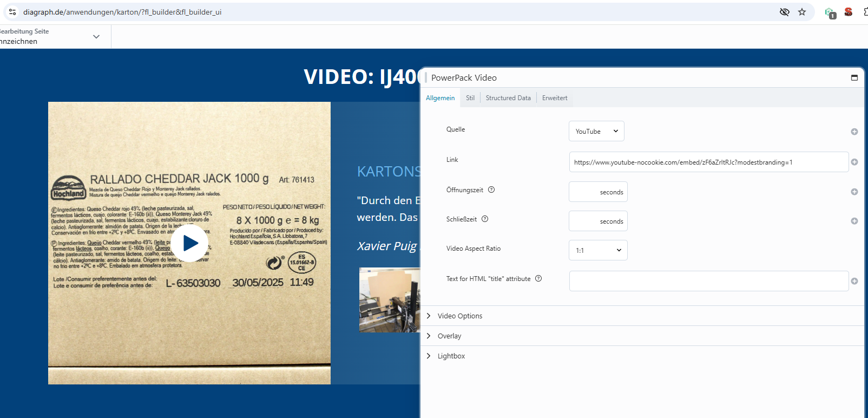Image resolution: width=868 pixels, height=418 pixels.
Task: Switch to the Stil tab
Action: click(x=470, y=98)
